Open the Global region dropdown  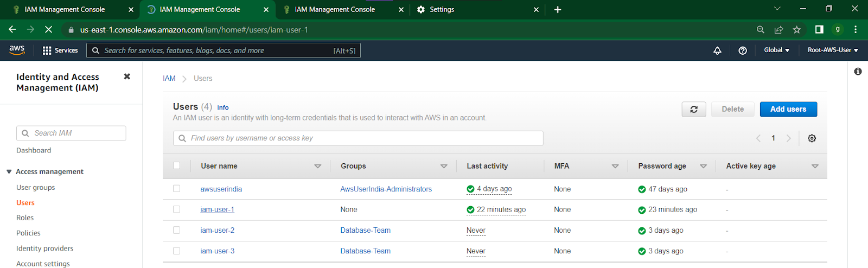point(776,50)
